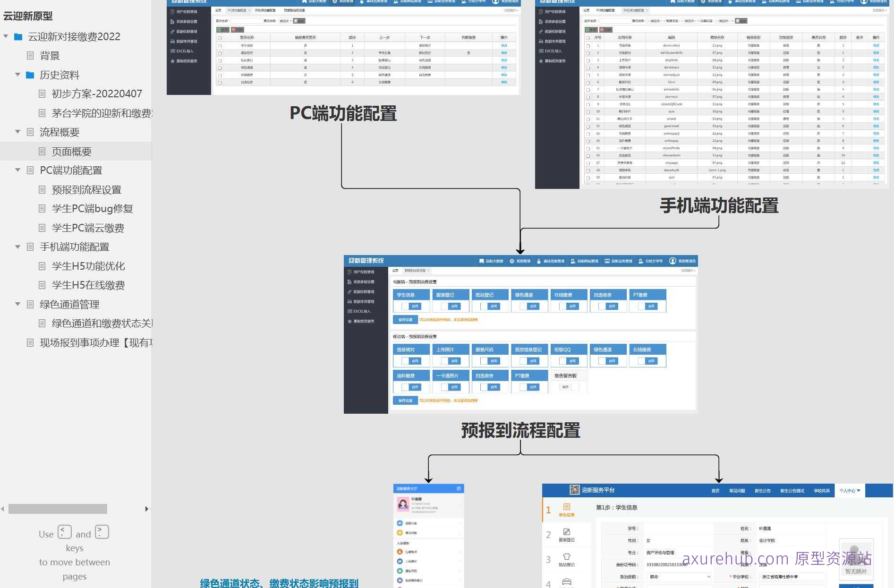Open the 个人中心 dropdown menu
The height and width of the screenshot is (588, 894).
tap(850, 491)
